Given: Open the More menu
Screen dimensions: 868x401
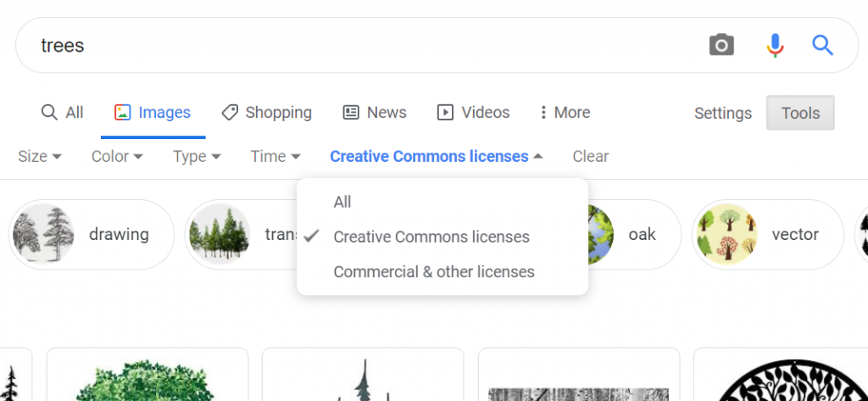Looking at the screenshot, I should point(565,113).
